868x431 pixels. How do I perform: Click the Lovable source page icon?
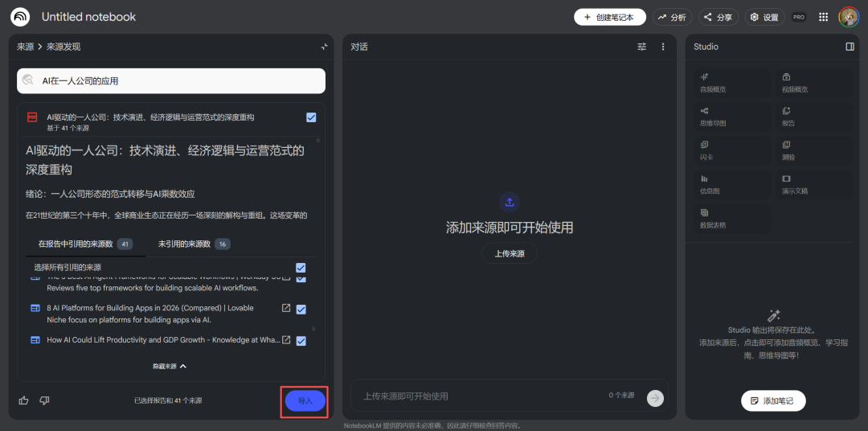point(35,308)
